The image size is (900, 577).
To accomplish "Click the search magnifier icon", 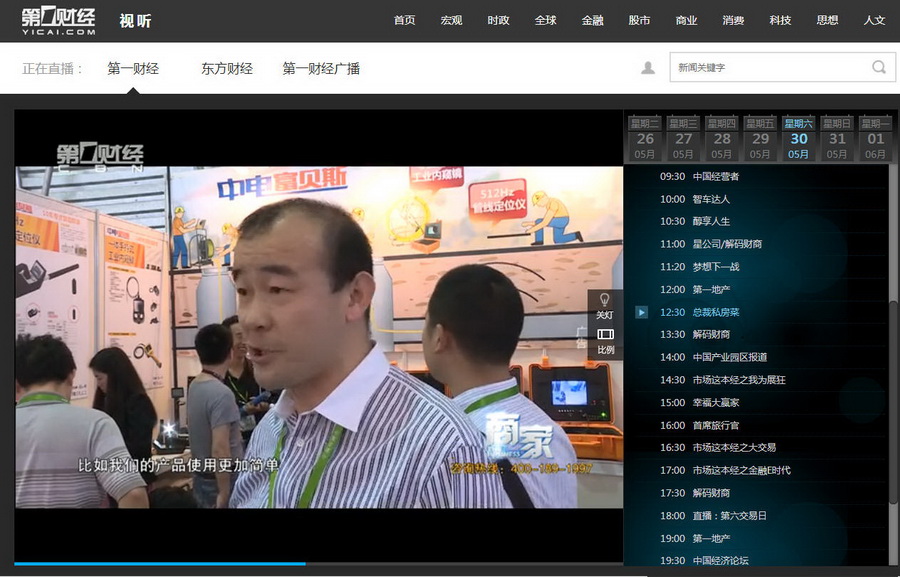I will pos(879,67).
